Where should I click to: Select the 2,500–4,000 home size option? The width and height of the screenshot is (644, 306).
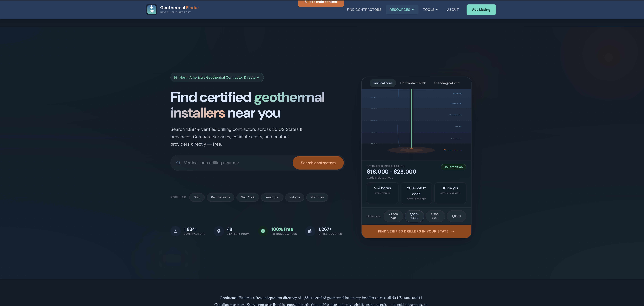pyautogui.click(x=435, y=216)
